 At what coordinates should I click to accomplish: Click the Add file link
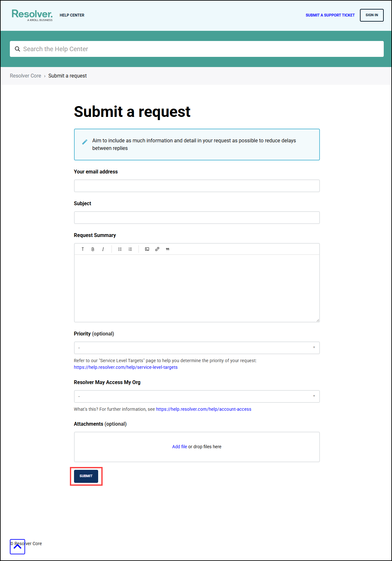(179, 446)
